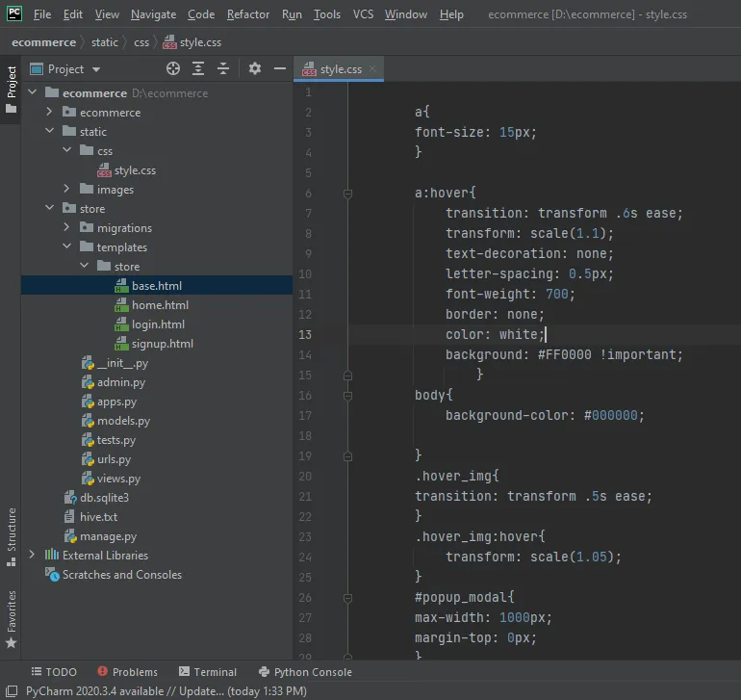Select login.html in the project tree
Image resolution: width=741 pixels, height=700 pixels.
158,324
